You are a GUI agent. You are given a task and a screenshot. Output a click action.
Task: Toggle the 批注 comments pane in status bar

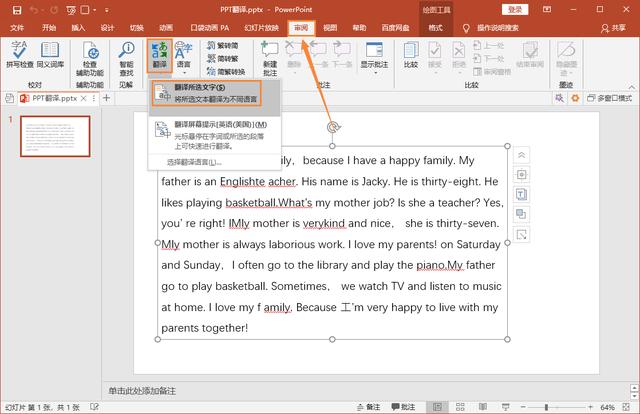[x=403, y=407]
